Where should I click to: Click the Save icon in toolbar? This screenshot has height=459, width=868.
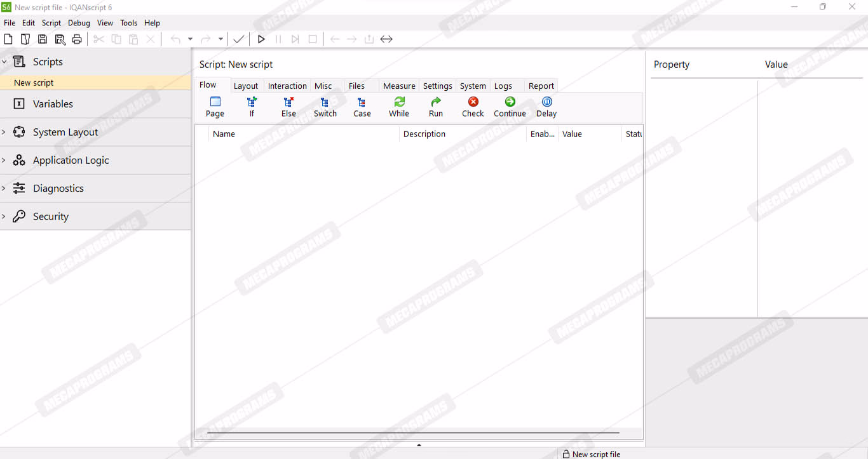(x=43, y=39)
